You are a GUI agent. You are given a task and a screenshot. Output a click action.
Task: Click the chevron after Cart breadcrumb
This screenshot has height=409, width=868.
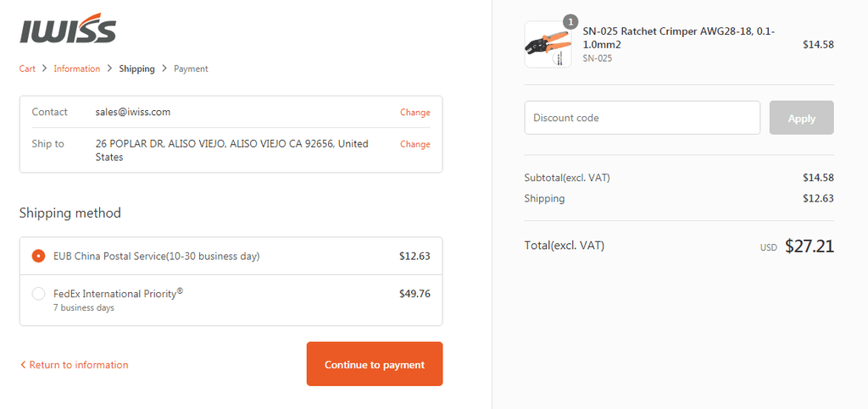[x=44, y=69]
